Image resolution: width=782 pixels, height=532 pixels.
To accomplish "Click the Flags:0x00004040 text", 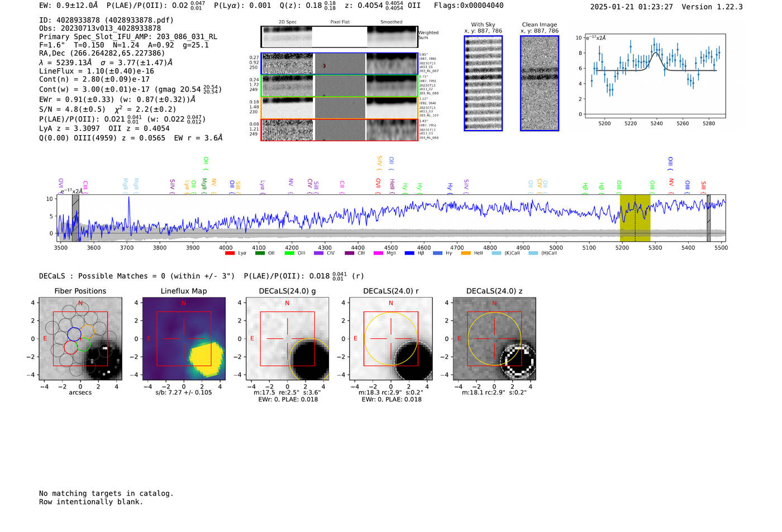I will (469, 6).
